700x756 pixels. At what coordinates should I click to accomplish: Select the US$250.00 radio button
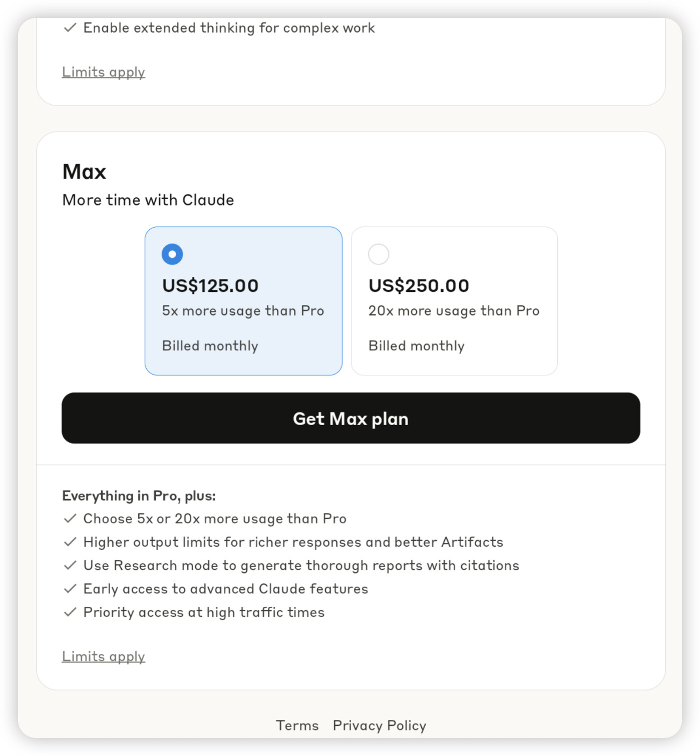point(379,254)
